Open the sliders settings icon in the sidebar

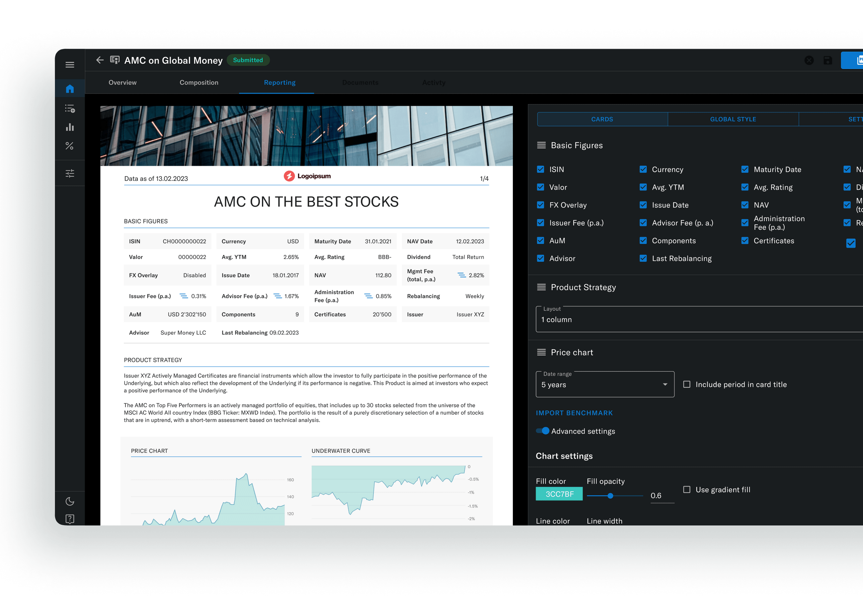pos(70,173)
